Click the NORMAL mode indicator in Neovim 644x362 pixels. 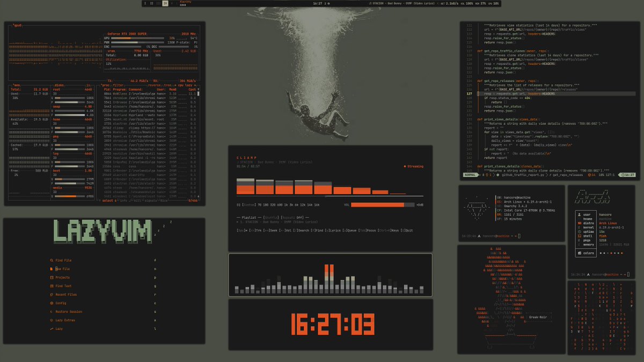(x=470, y=175)
